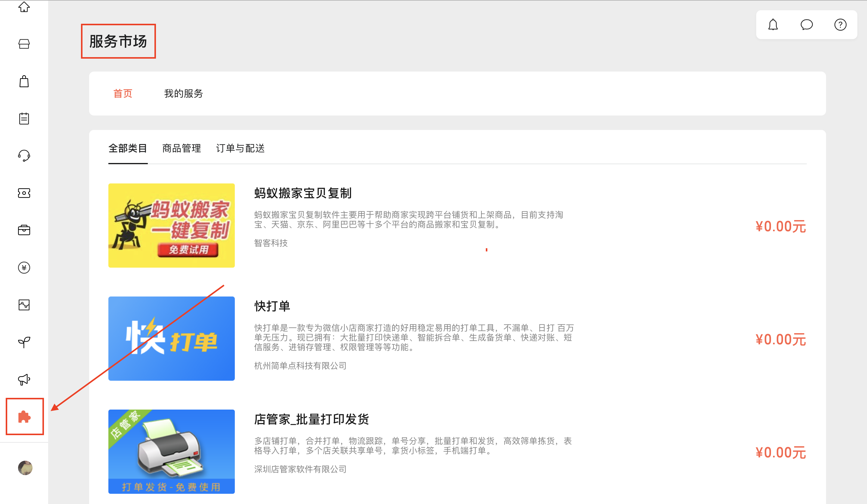Open the shop storefront sidebar icon

pyautogui.click(x=24, y=44)
